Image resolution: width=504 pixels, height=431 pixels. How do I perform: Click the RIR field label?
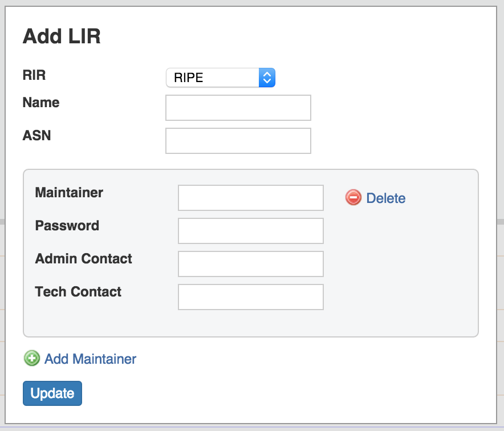[x=34, y=75]
